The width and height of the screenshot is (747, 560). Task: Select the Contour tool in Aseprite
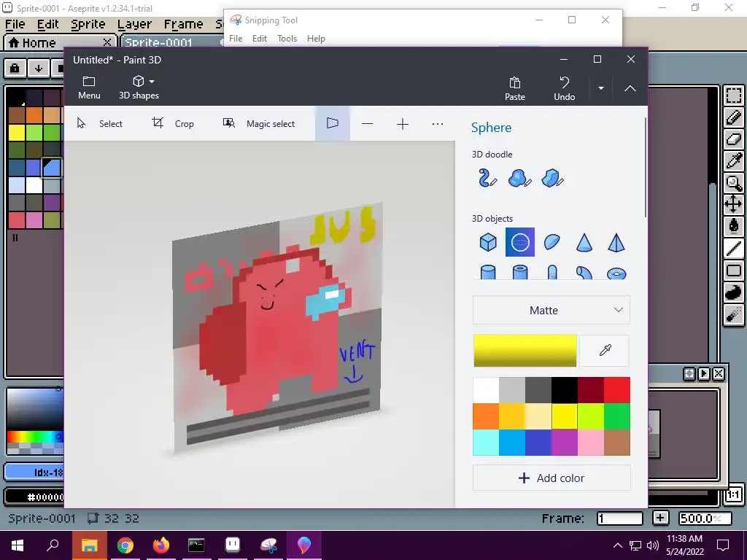click(734, 292)
